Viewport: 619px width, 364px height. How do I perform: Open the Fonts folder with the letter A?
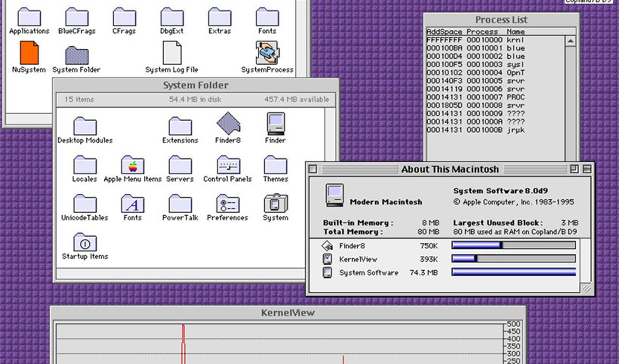pos(133,203)
